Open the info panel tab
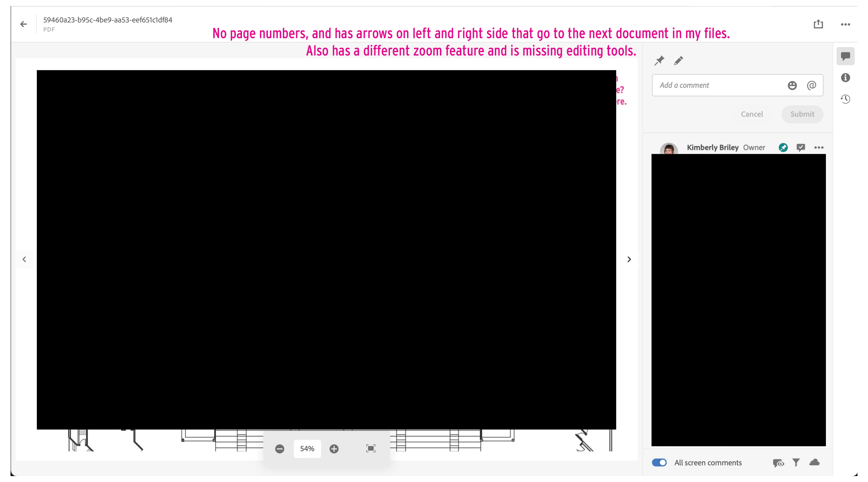868x482 pixels. tap(845, 78)
